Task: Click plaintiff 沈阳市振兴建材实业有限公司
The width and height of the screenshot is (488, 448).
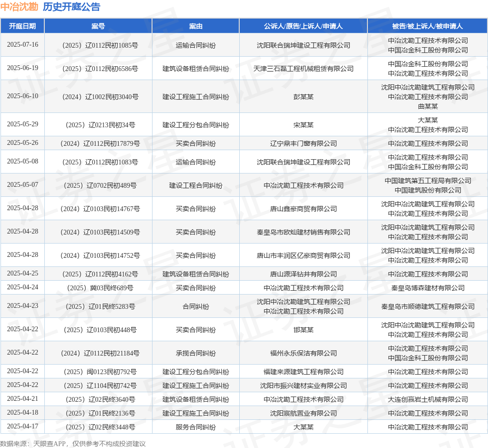Action: 304,386
